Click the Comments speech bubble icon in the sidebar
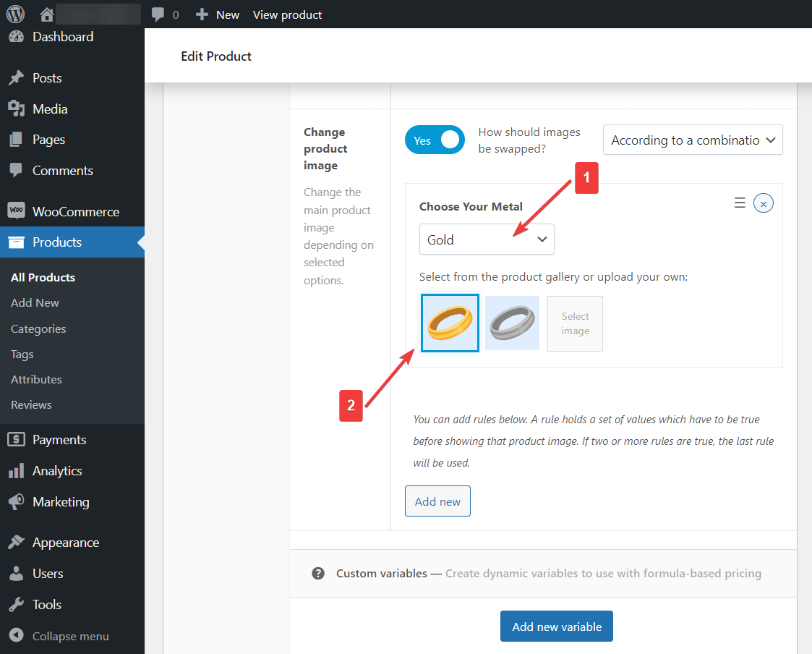Viewport: 812px width, 654px height. tap(16, 171)
